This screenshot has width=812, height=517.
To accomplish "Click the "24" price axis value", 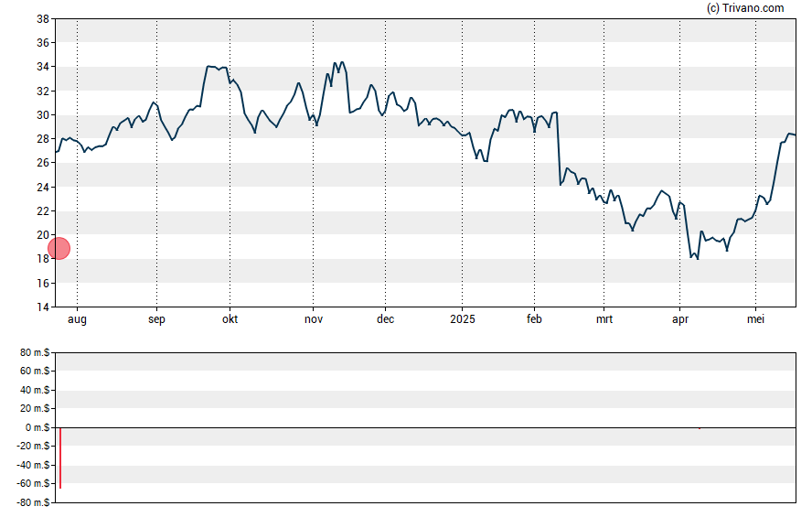I will tap(42, 187).
